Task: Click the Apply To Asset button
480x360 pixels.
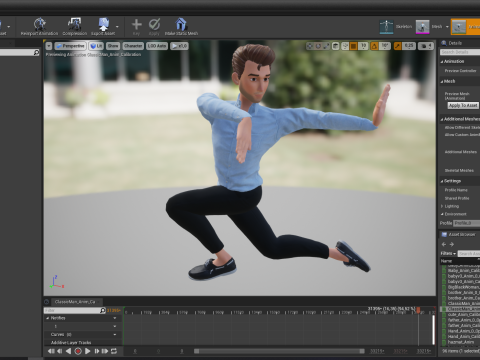Action: [x=463, y=105]
